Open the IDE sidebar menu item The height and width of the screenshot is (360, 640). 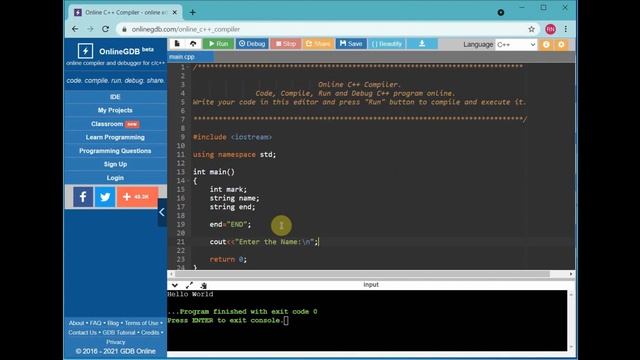point(115,97)
